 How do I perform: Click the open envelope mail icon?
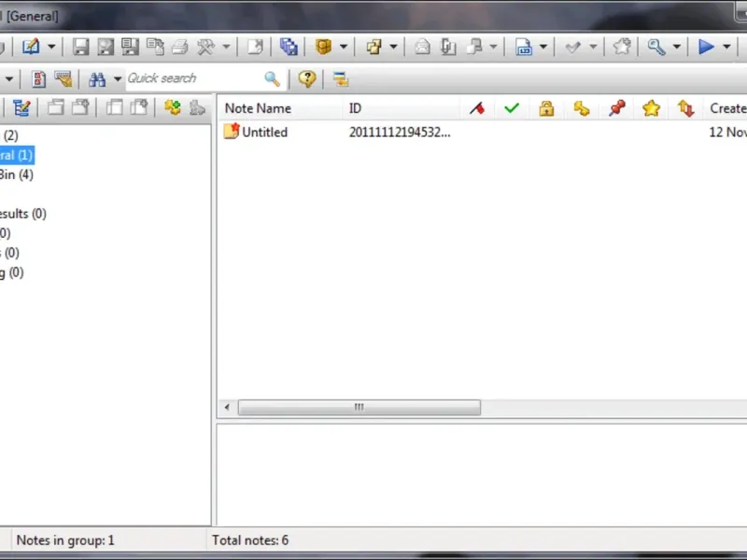[x=422, y=47]
